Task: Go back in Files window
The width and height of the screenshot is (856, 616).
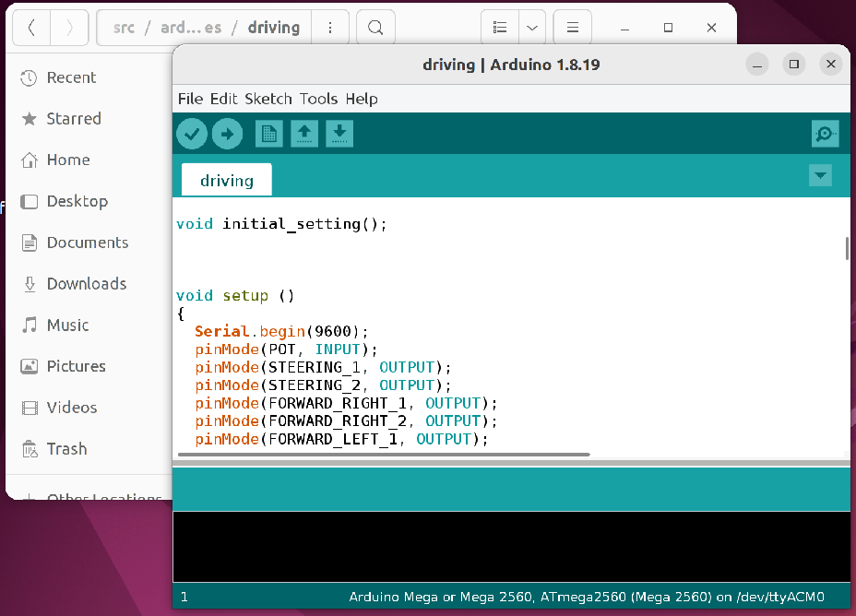Action: tap(31, 28)
